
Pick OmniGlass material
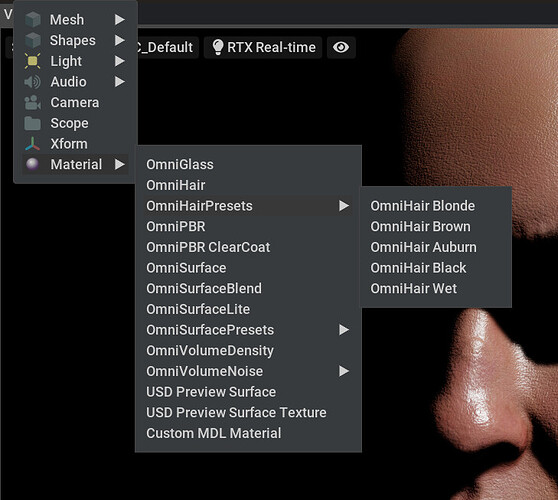tap(180, 164)
